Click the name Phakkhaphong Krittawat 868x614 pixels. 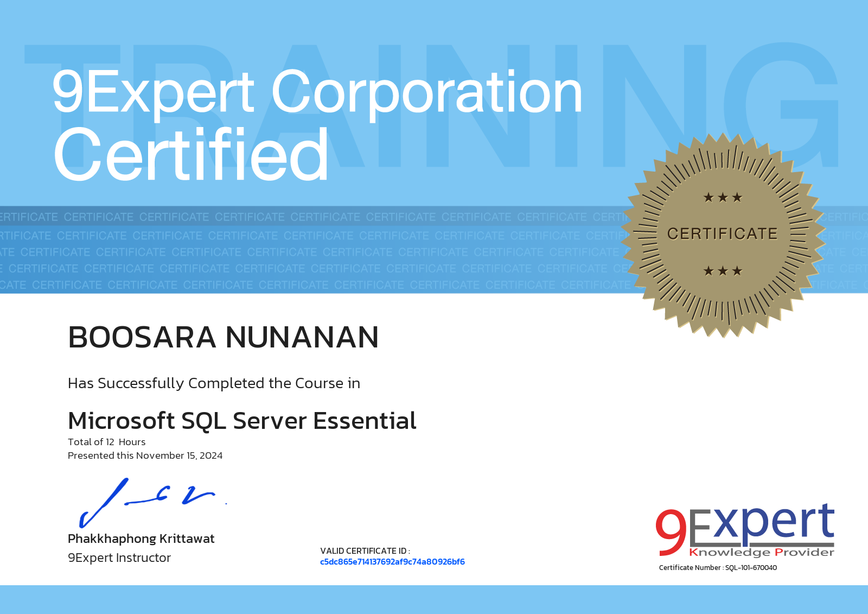point(141,539)
